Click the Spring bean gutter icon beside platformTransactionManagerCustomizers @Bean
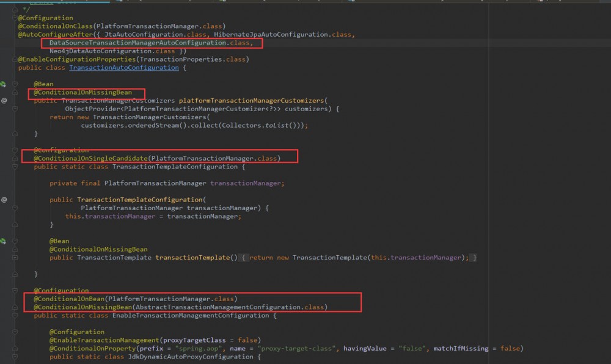Viewport: 611px width, 364px height. [3, 84]
